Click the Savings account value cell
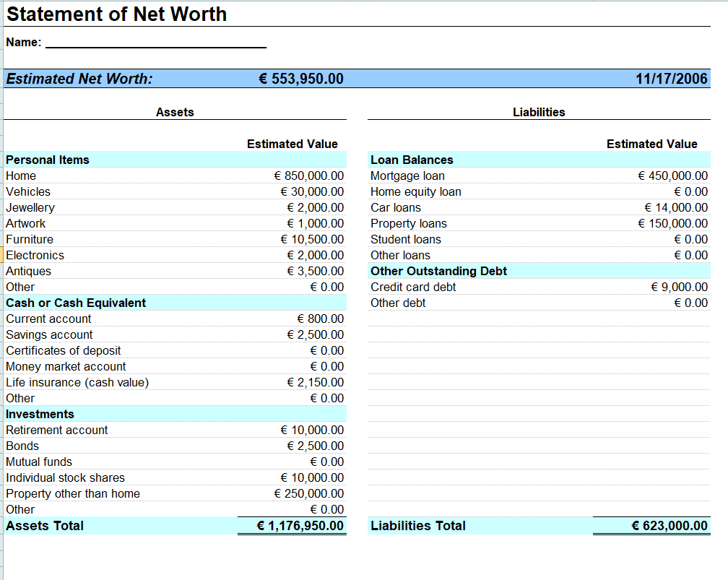This screenshot has height=580, width=728. pyautogui.click(x=315, y=334)
